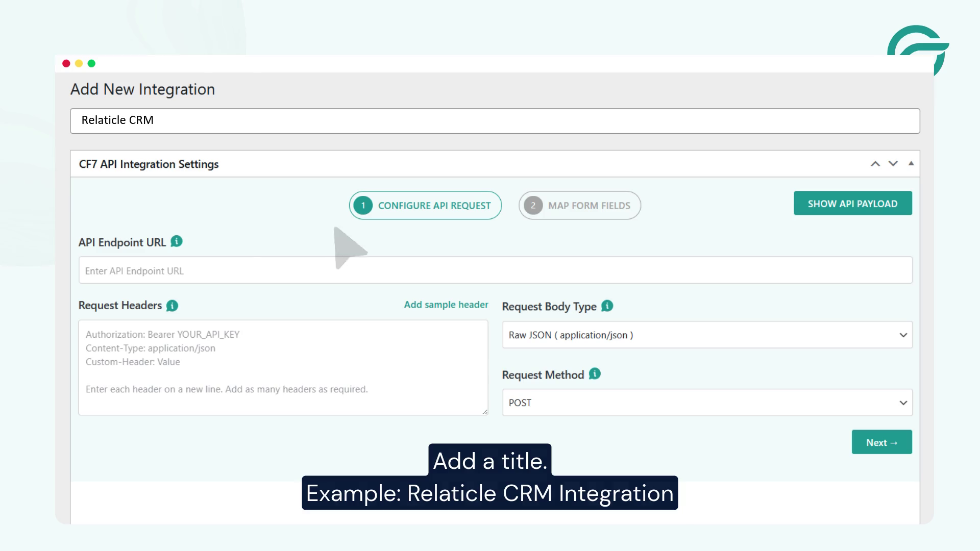Click the Add New Integration heading
Image resolution: width=980 pixels, height=551 pixels.
[142, 89]
